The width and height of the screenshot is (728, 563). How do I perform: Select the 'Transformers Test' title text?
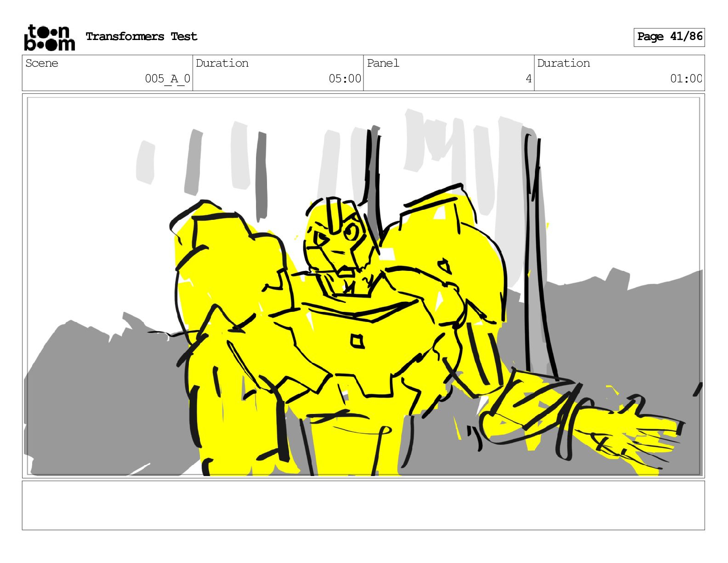(142, 36)
